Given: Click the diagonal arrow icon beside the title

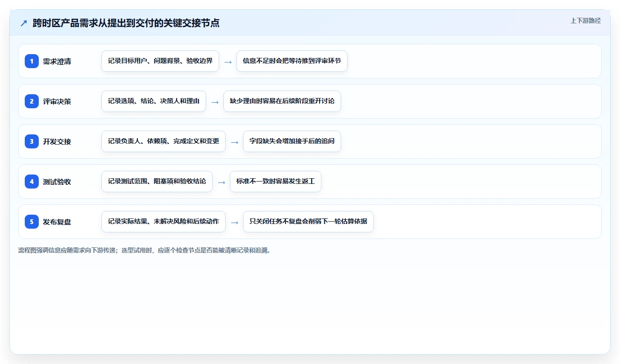Looking at the screenshot, I should tap(24, 23).
